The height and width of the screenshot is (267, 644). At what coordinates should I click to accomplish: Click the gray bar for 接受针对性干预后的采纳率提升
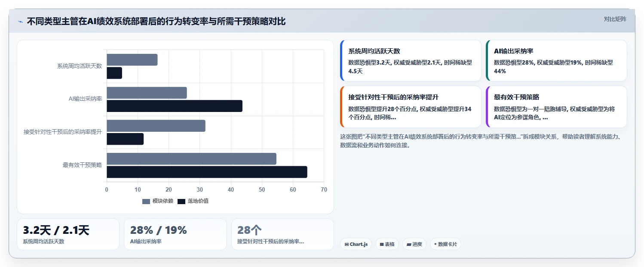[156, 126]
